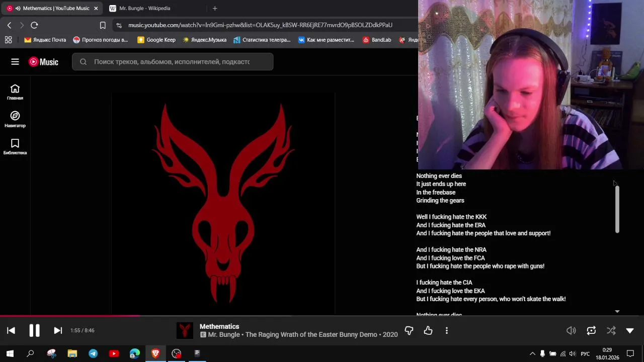The image size is (644, 362).
Task: Go to YouTube Music home via logo
Action: pos(44,62)
